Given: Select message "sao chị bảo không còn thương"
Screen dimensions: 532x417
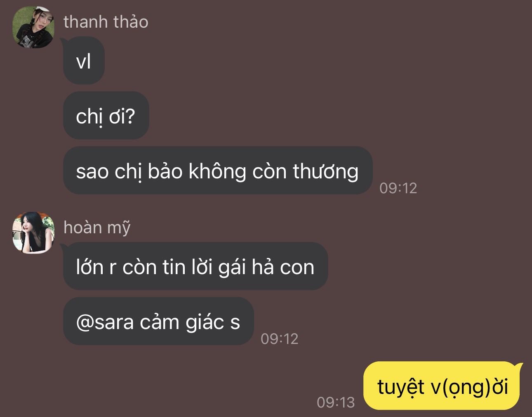Looking at the screenshot, I should pos(218,171).
